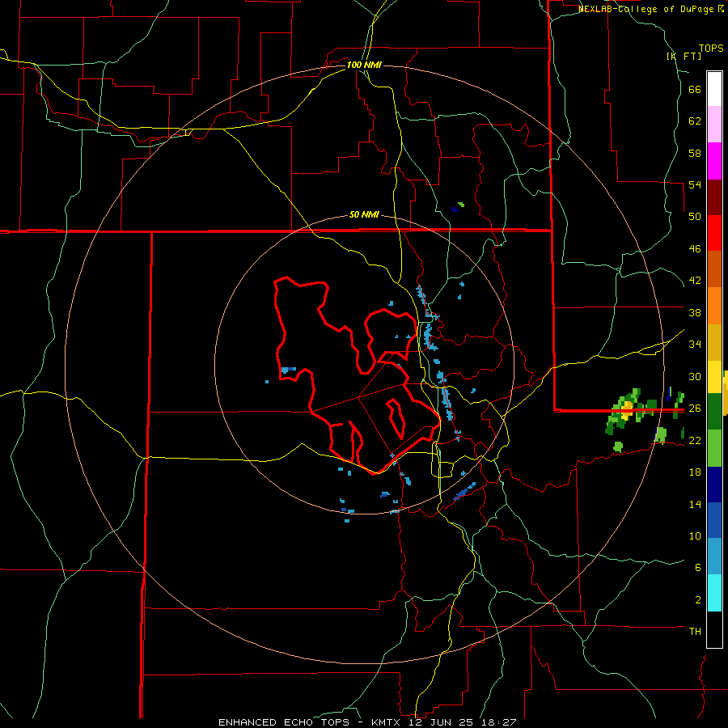Screen dimensions: 728x728
Task: Click the "66" legend value
Action: (x=695, y=89)
